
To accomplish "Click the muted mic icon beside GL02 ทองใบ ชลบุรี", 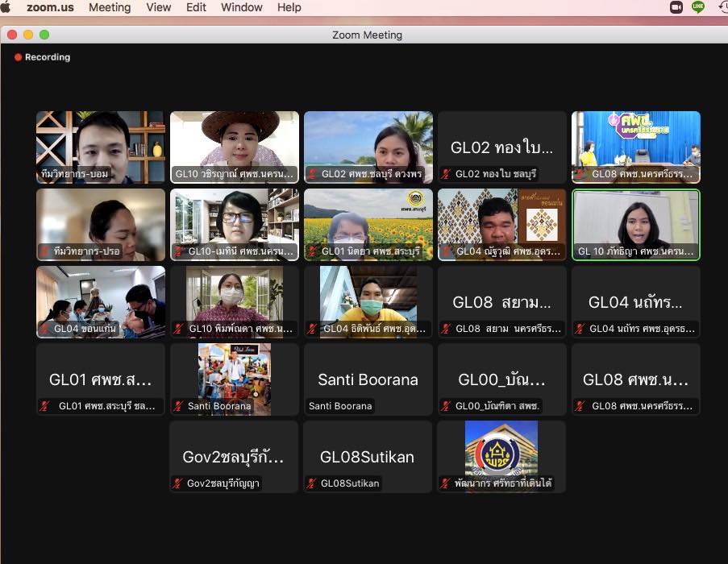I will point(446,174).
